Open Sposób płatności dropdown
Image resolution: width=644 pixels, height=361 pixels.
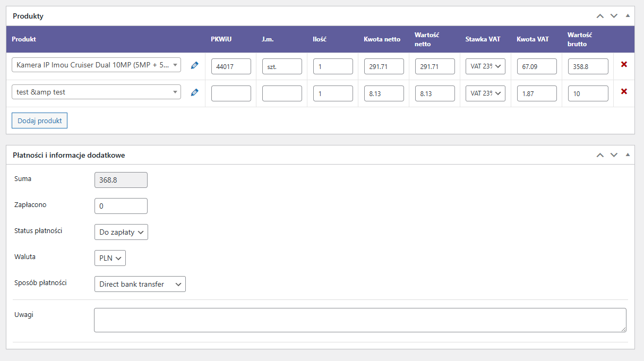click(x=140, y=284)
